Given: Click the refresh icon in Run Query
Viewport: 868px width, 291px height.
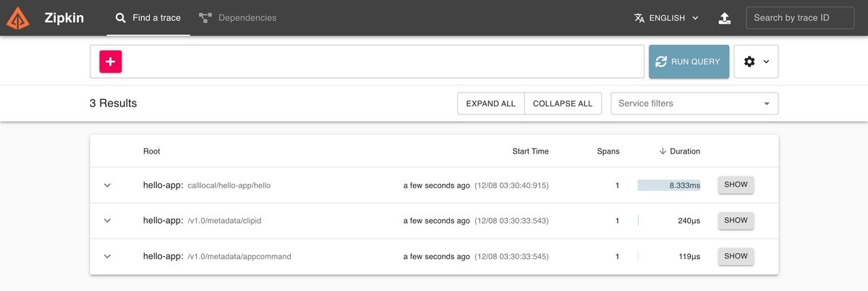Looking at the screenshot, I should (660, 62).
